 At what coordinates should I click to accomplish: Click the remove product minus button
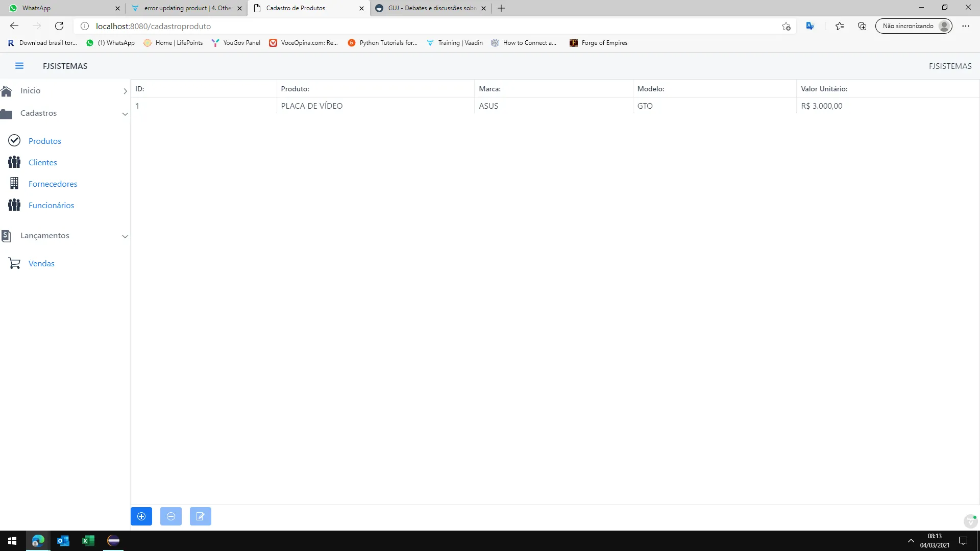(x=171, y=516)
